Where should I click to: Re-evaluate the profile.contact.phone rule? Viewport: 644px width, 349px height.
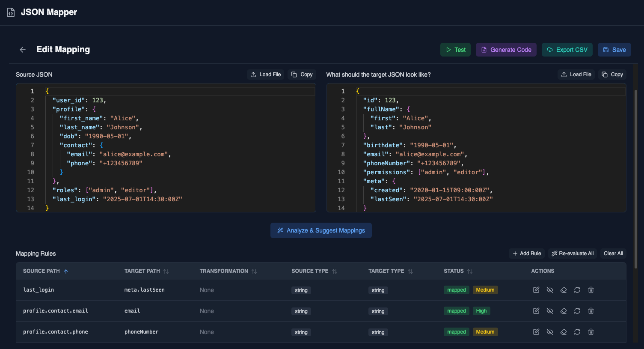577,332
